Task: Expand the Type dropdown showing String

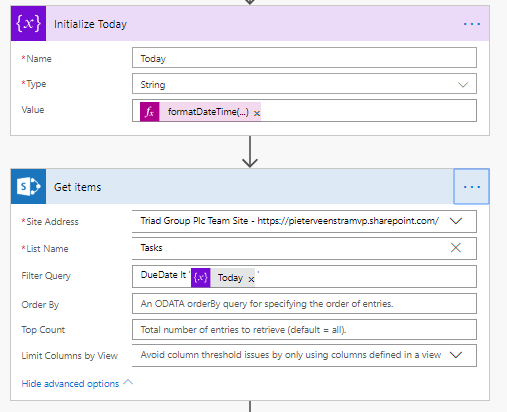Action: point(463,85)
